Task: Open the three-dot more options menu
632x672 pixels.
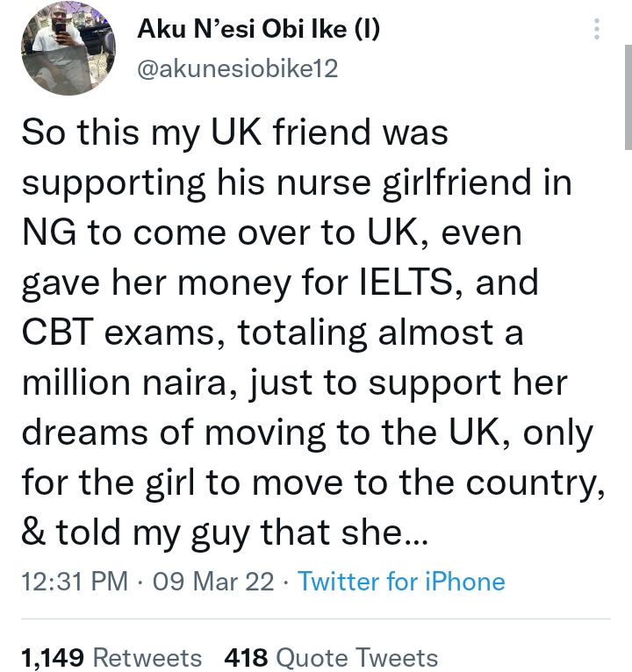Action: tap(597, 30)
